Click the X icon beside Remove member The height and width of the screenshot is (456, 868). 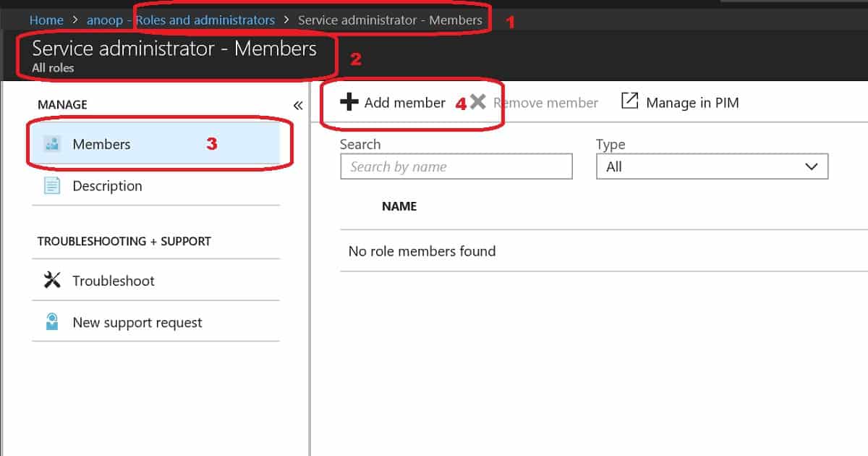click(x=477, y=102)
